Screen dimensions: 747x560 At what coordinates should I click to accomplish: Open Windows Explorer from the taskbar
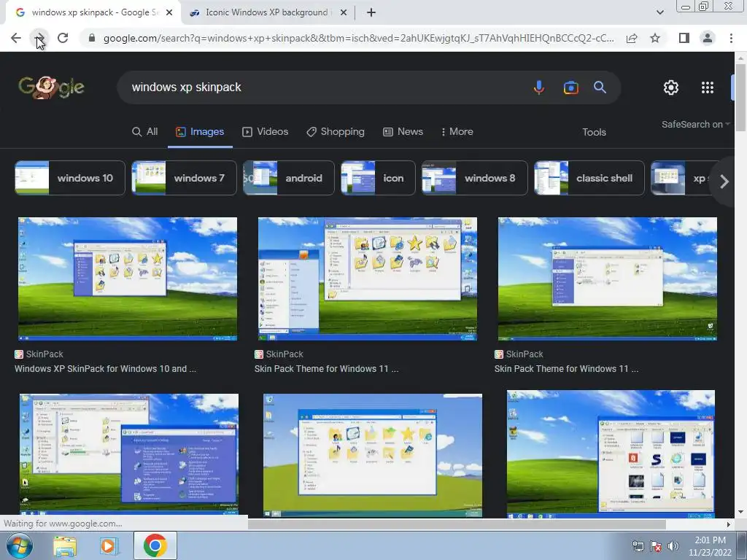[65, 545]
